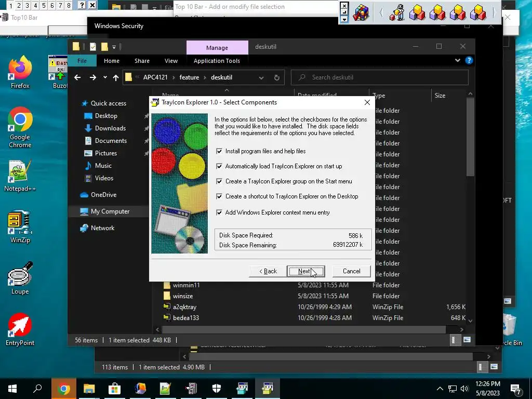Screen dimensions: 532x399
Task: Click Properties icon in quick access toolbar
Action: coord(93,47)
